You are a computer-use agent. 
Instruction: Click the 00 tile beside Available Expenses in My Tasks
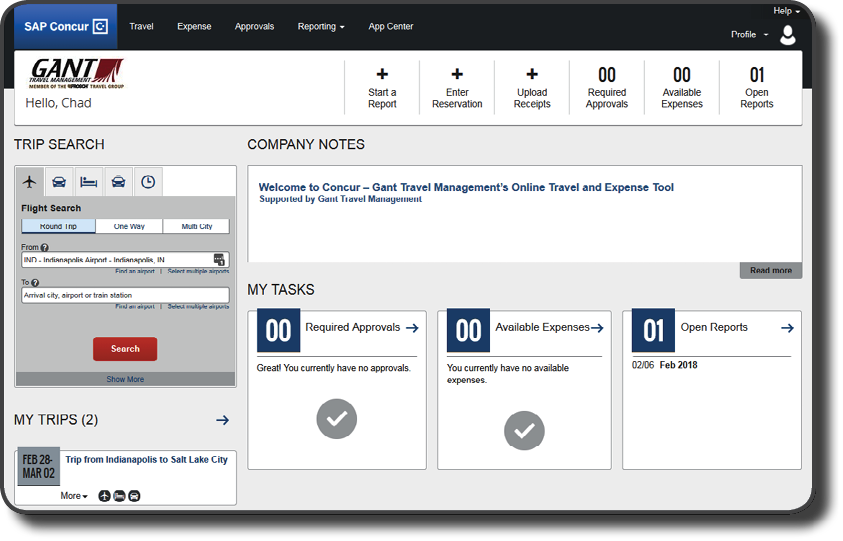468,330
